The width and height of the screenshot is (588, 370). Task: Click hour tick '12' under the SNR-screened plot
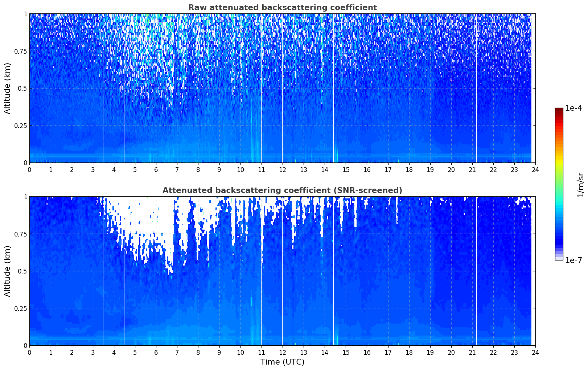pyautogui.click(x=282, y=352)
